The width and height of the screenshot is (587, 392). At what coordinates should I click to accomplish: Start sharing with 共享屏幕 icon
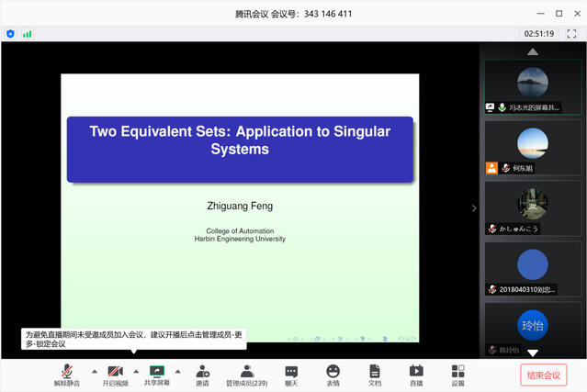(x=156, y=371)
